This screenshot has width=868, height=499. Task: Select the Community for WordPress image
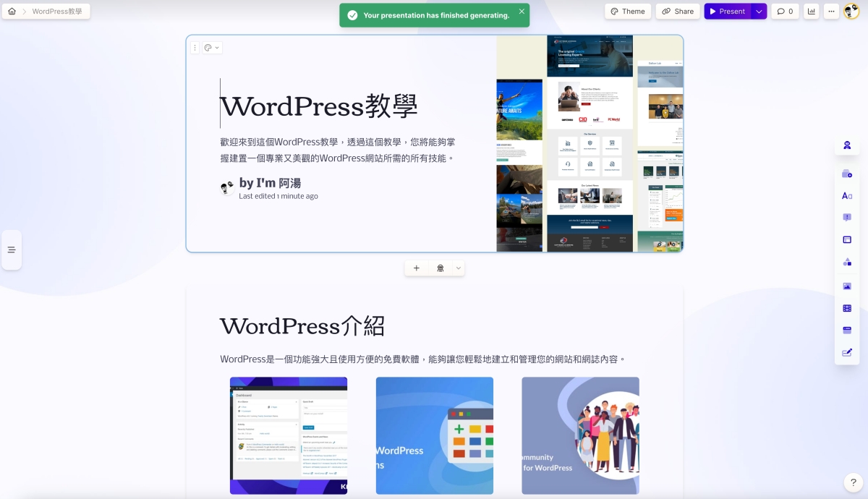click(x=580, y=435)
